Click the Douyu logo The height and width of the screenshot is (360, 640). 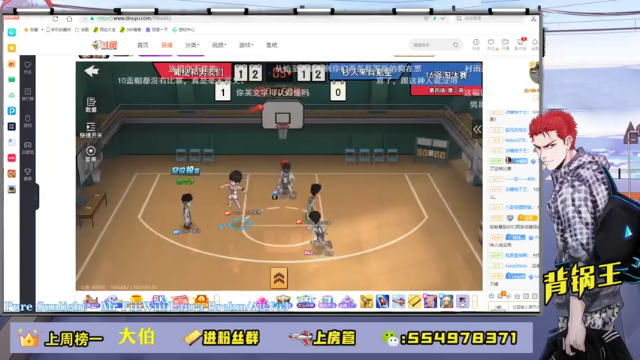(104, 45)
